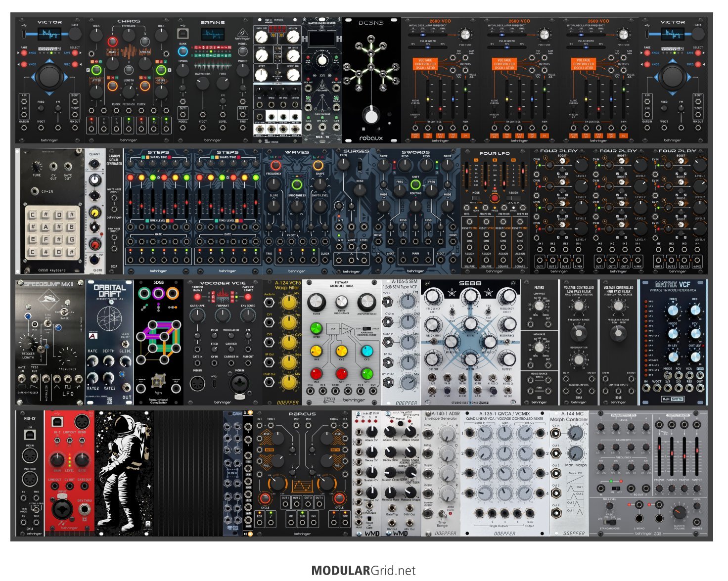The image size is (728, 581).
Task: Click the TRIGGER LENGTH knob on Speedbump MKII
Action: click(x=28, y=342)
